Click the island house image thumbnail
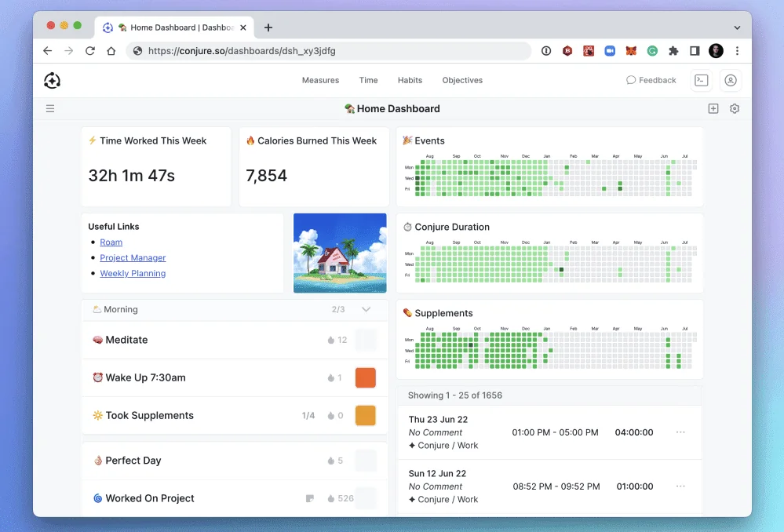The height and width of the screenshot is (532, 784). (340, 253)
